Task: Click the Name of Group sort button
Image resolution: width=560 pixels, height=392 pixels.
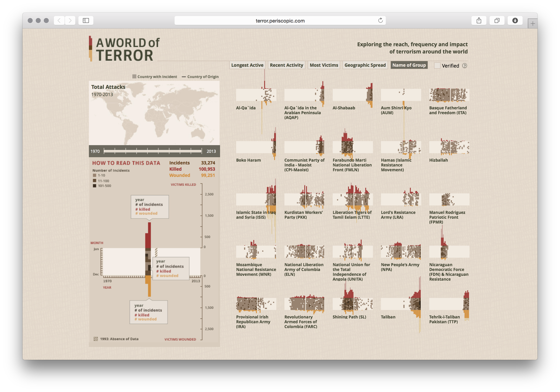Action: point(409,65)
